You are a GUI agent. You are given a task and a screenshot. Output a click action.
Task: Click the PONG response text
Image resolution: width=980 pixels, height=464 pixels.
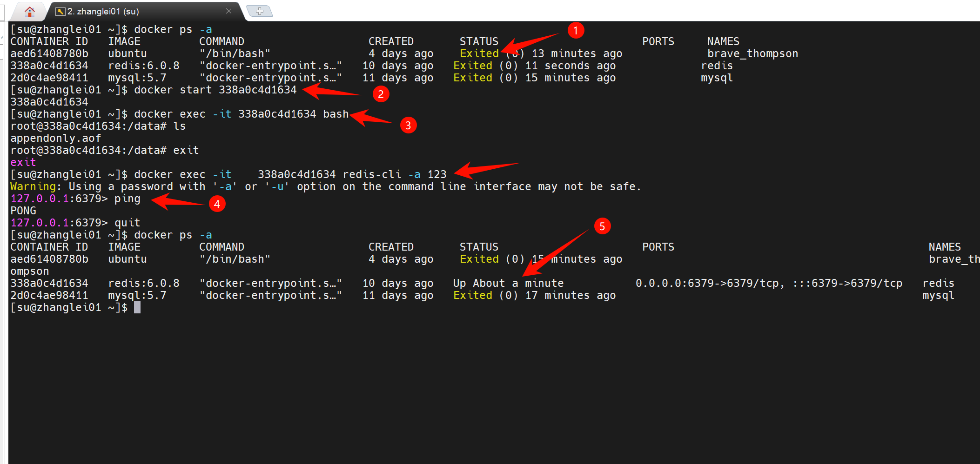click(23, 210)
